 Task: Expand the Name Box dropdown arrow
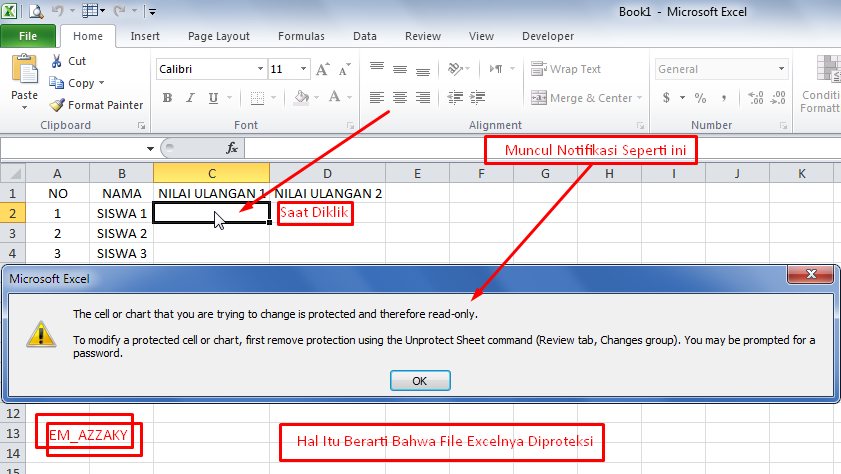(150, 149)
